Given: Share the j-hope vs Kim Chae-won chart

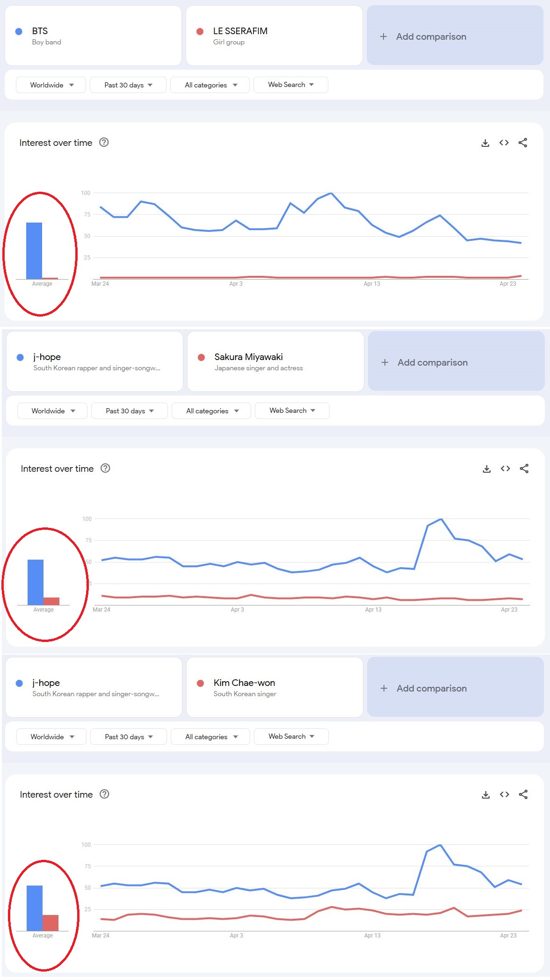Looking at the screenshot, I should coord(523,794).
